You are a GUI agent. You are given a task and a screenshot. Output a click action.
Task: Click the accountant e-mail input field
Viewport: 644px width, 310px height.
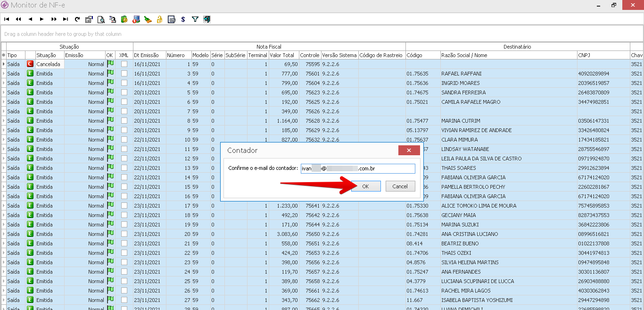pos(357,168)
